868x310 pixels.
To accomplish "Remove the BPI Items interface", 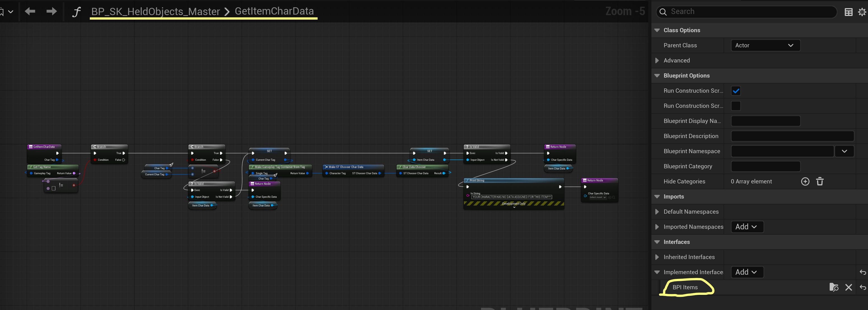I will click(848, 287).
